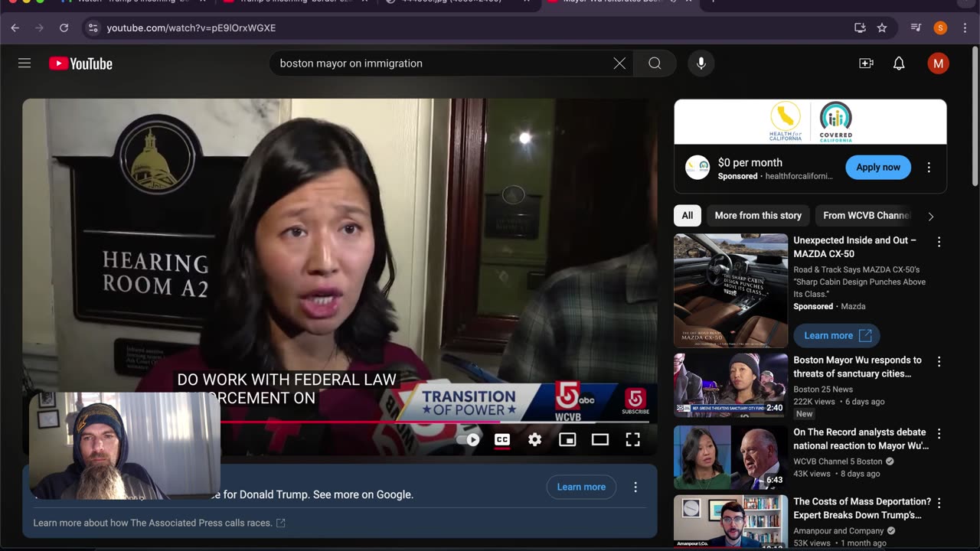
Task: Open the YouTube hamburger guide menu
Action: 24,64
